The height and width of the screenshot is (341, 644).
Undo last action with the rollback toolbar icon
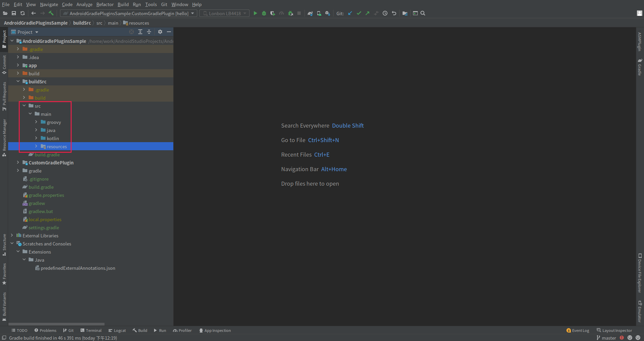coord(394,14)
